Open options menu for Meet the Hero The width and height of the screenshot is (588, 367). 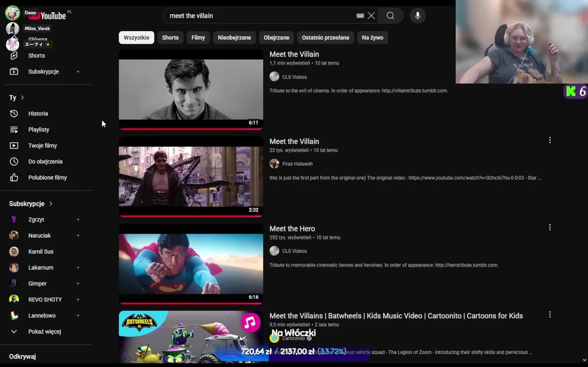(550, 227)
